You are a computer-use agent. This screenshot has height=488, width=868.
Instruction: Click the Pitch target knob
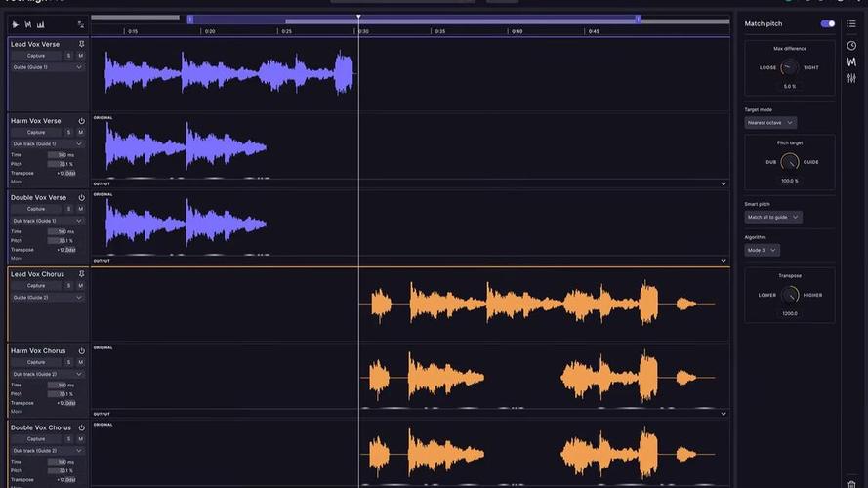pyautogui.click(x=789, y=162)
